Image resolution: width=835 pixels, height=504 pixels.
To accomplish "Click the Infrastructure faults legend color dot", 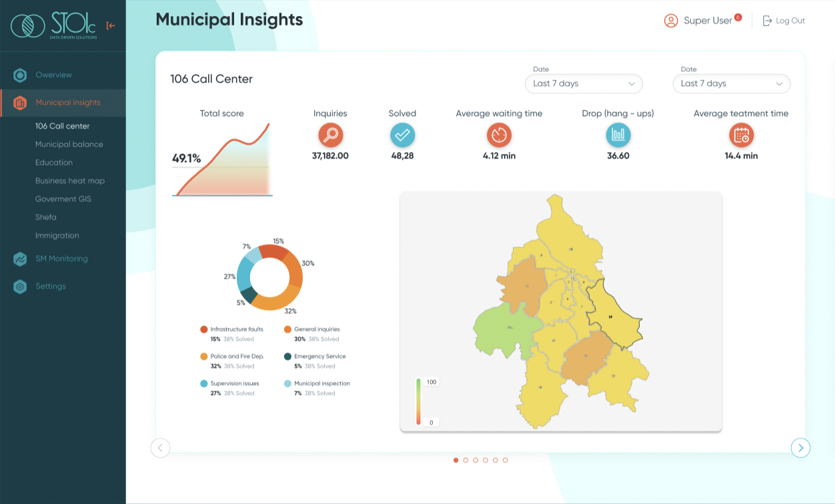I will (204, 329).
